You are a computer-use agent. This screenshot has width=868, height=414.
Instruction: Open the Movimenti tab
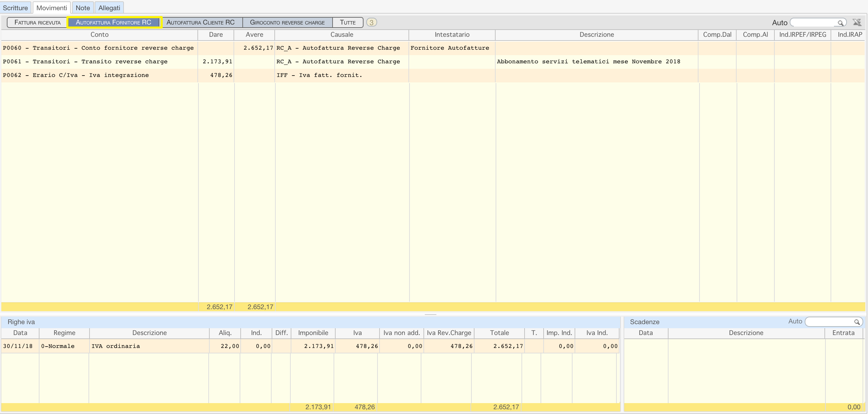click(x=52, y=8)
